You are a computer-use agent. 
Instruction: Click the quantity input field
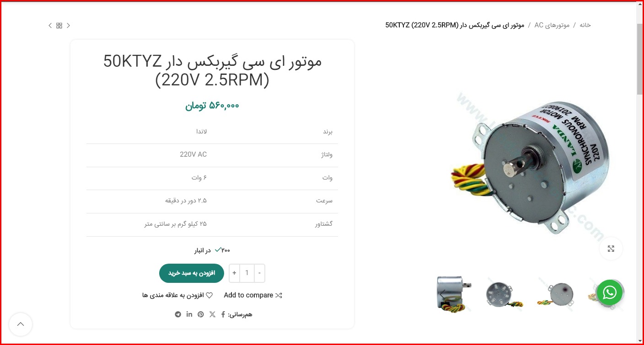click(x=247, y=273)
